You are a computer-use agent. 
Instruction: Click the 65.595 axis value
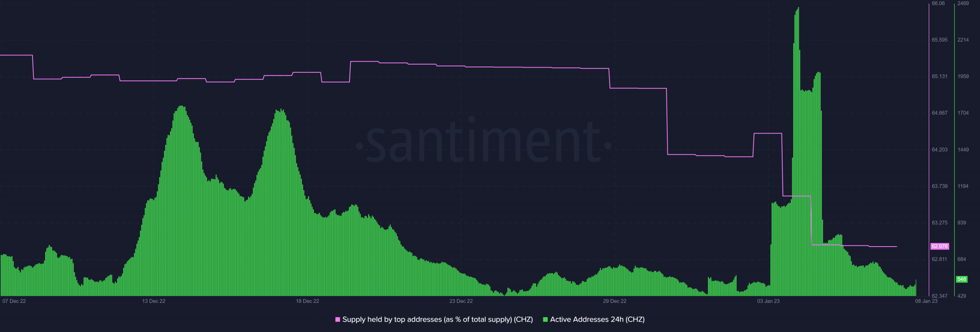[940, 40]
